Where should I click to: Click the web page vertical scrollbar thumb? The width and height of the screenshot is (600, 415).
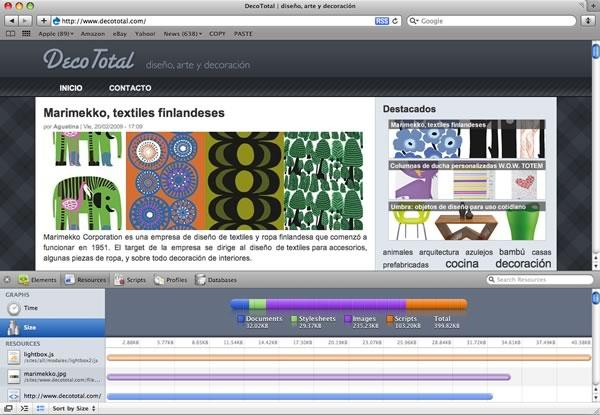click(595, 51)
